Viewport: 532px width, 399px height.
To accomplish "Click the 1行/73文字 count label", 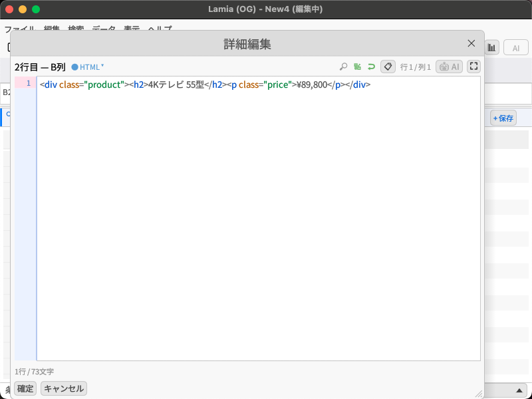I will (35, 372).
